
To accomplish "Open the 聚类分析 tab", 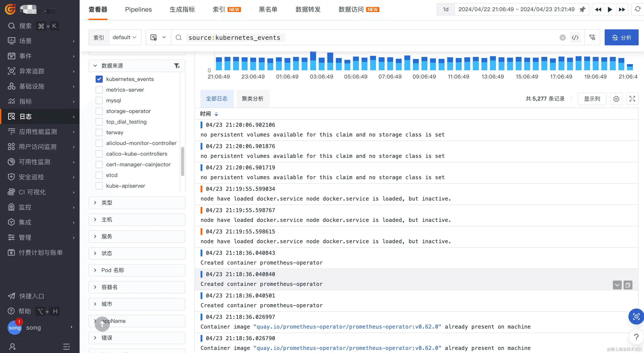I will pos(252,99).
